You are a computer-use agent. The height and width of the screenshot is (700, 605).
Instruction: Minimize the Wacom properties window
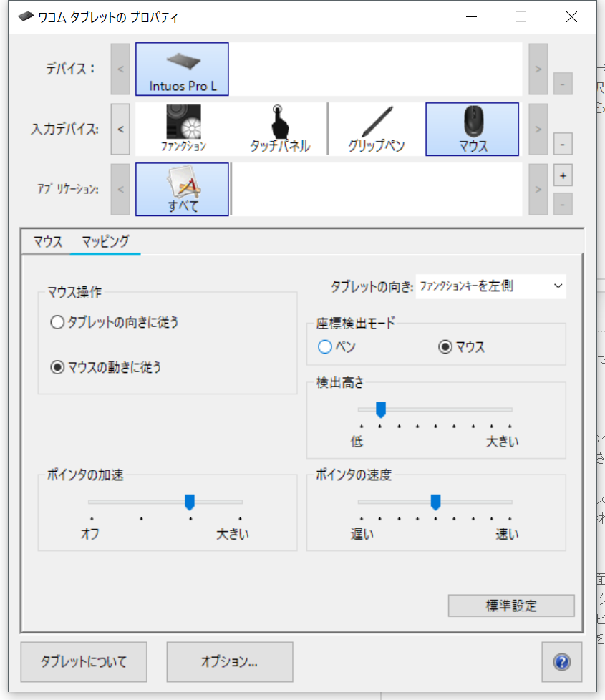point(472,17)
